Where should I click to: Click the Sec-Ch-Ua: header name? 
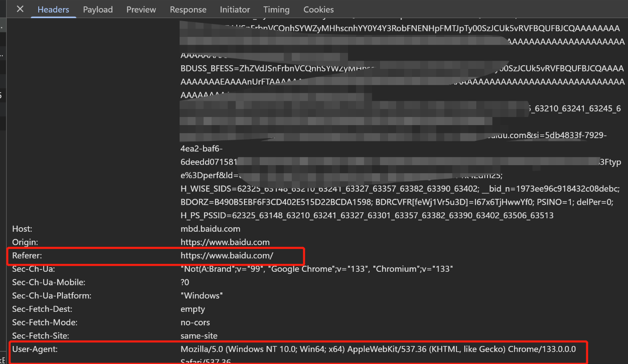pos(33,269)
